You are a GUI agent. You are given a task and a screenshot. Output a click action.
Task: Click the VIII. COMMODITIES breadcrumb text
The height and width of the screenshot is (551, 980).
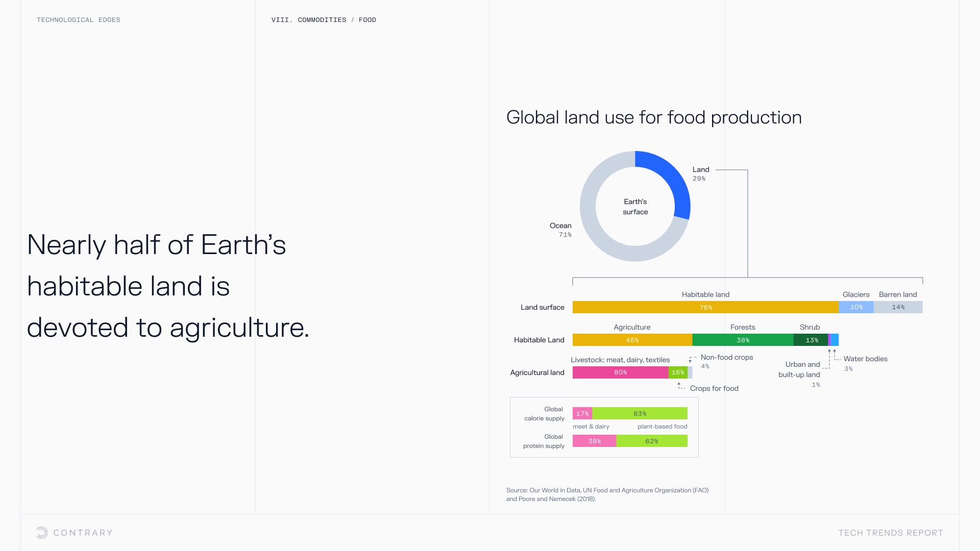pos(308,20)
